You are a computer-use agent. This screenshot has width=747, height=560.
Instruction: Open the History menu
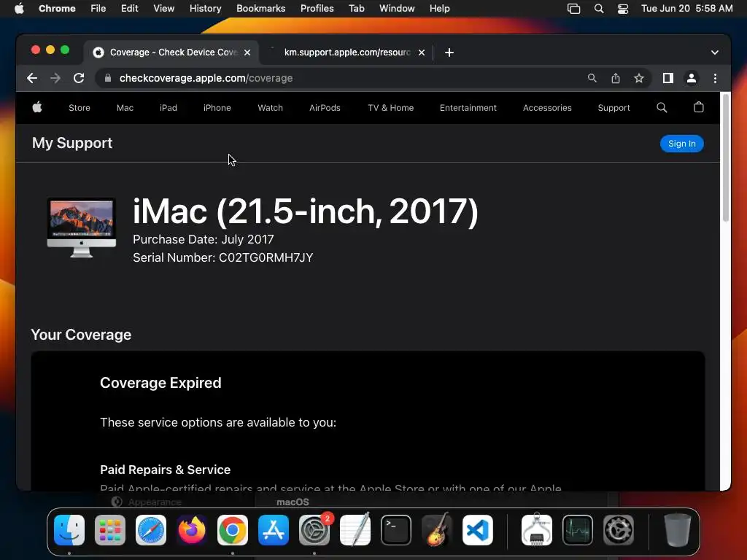click(205, 9)
